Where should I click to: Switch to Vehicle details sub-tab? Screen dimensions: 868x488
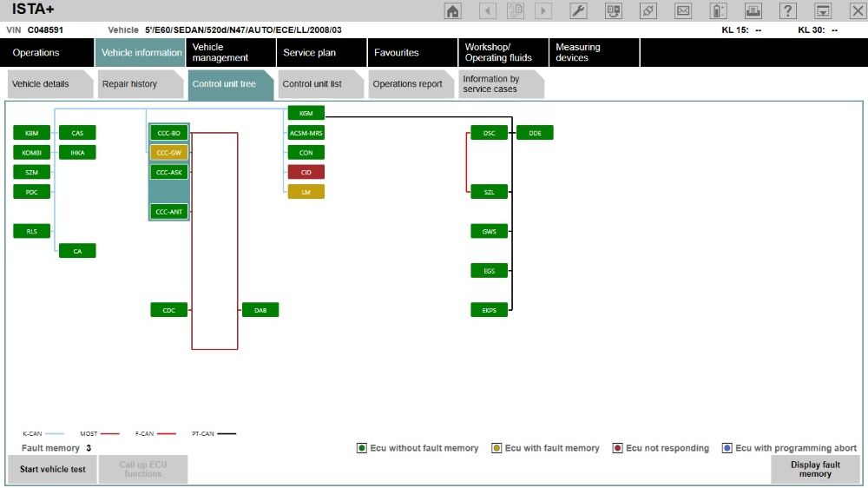pyautogui.click(x=49, y=84)
